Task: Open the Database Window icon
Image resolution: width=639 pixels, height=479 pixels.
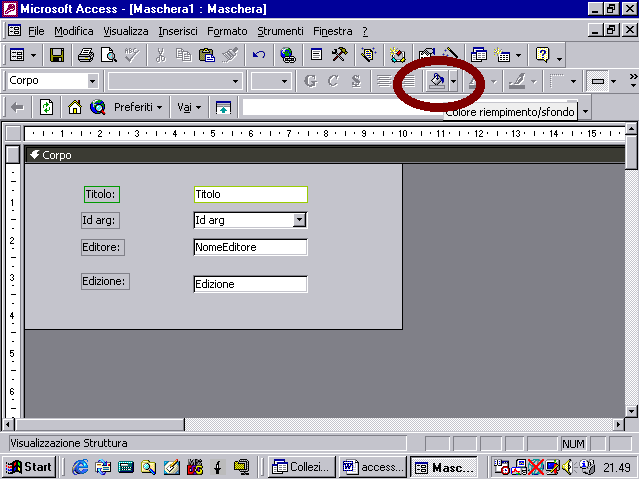Action: pyautogui.click(x=479, y=55)
